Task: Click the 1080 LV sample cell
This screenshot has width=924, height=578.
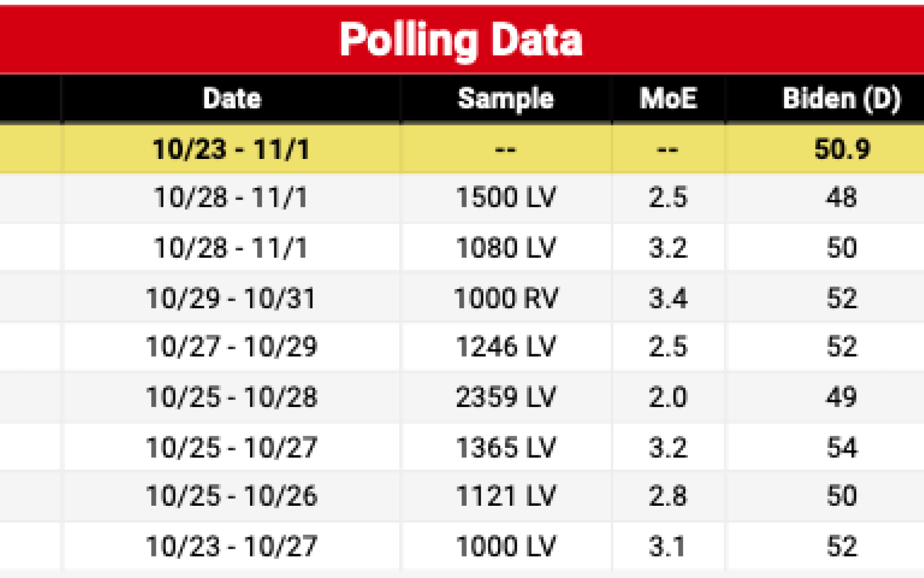Action: pos(506,248)
